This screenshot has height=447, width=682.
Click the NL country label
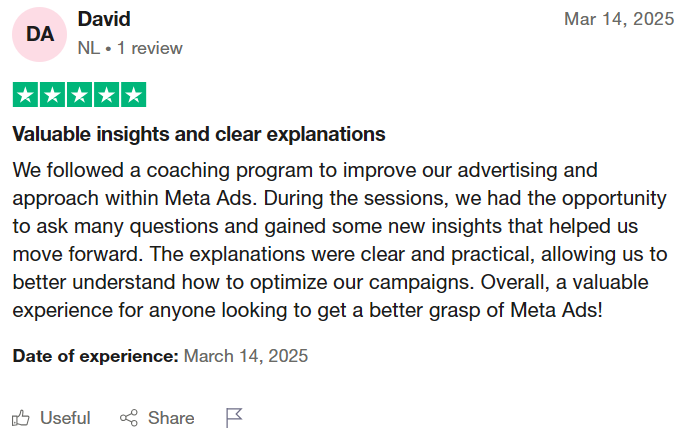click(88, 48)
